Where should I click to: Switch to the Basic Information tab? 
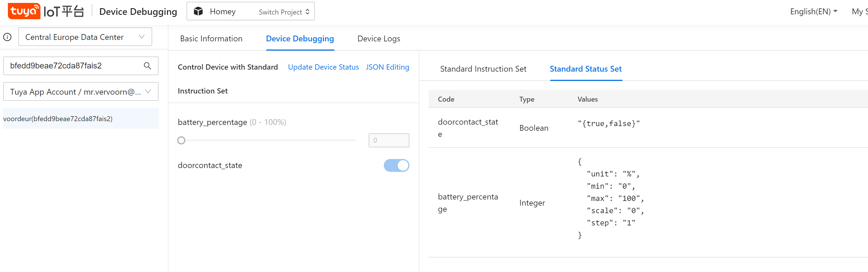[x=211, y=39]
